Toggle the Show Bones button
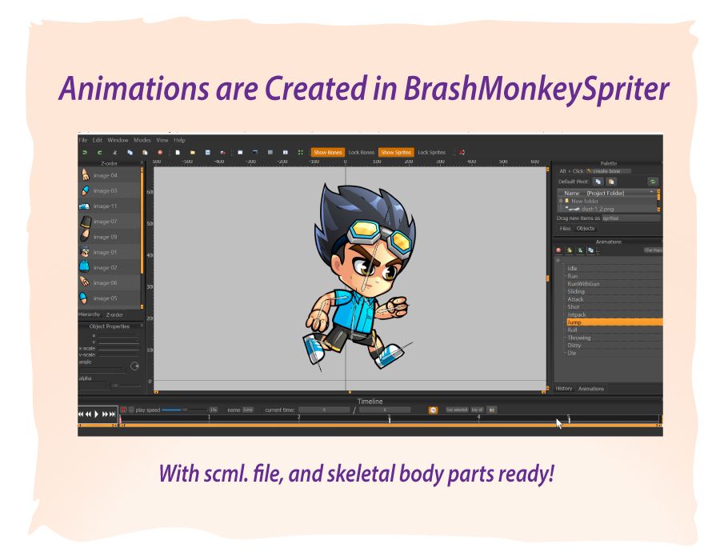 328,152
